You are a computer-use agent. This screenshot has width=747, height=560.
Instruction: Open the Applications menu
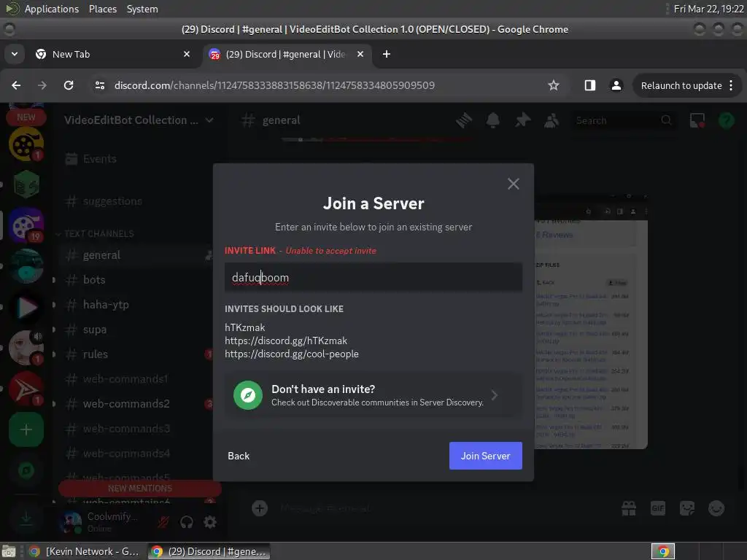pyautogui.click(x=52, y=9)
